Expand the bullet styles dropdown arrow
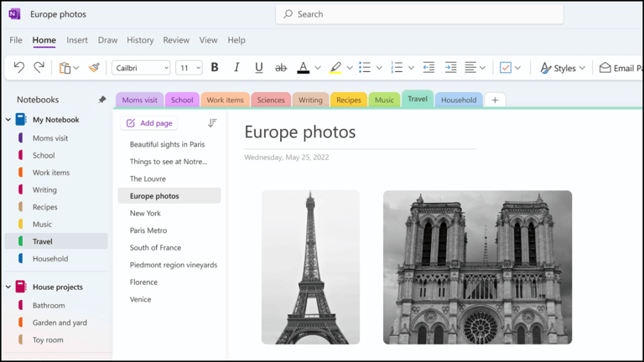This screenshot has height=362, width=644. click(380, 68)
